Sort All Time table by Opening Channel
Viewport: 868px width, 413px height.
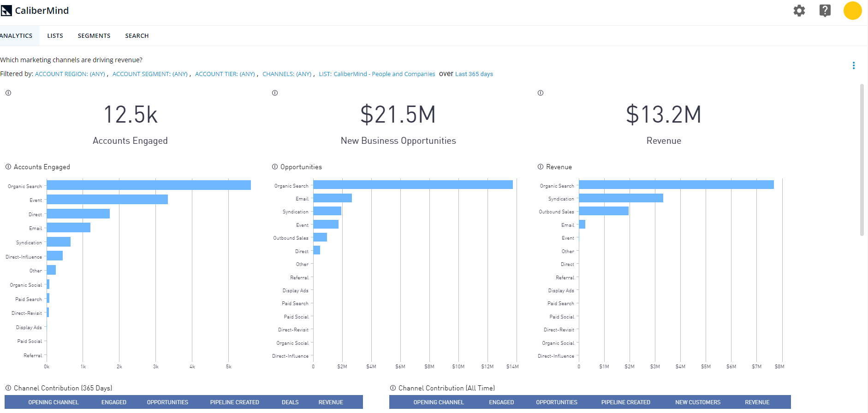click(439, 402)
